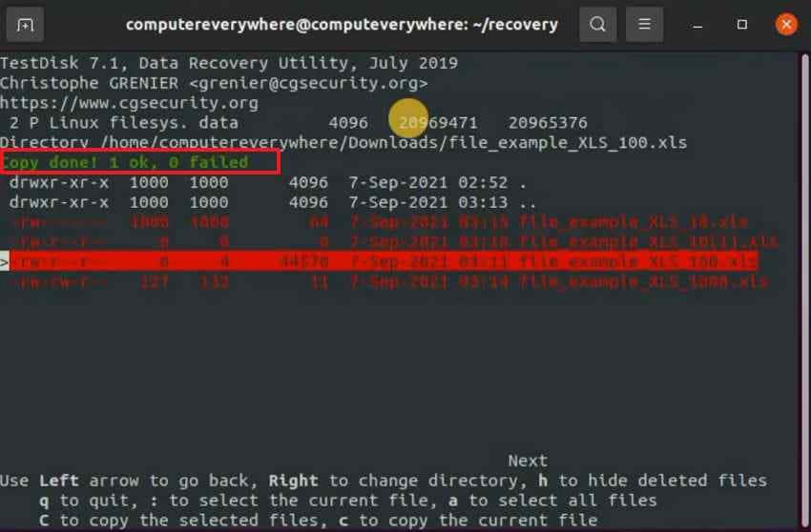The height and width of the screenshot is (532, 811).
Task: Open the terminal hamburger menu
Action: 644,24
